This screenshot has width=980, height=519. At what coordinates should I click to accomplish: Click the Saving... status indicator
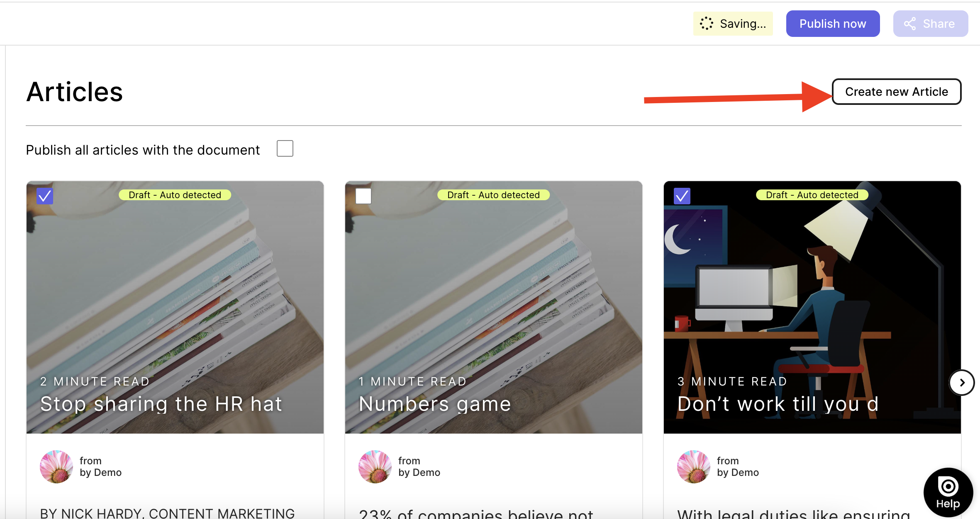[733, 24]
